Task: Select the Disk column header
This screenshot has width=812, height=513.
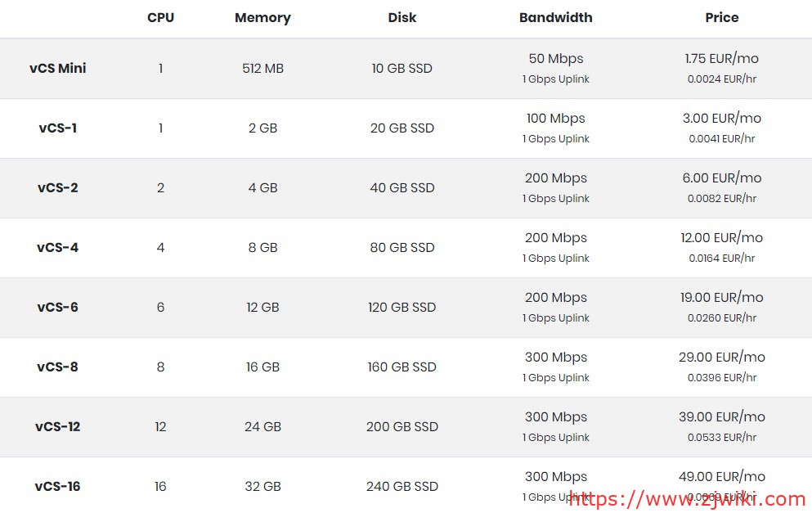Action: click(402, 18)
